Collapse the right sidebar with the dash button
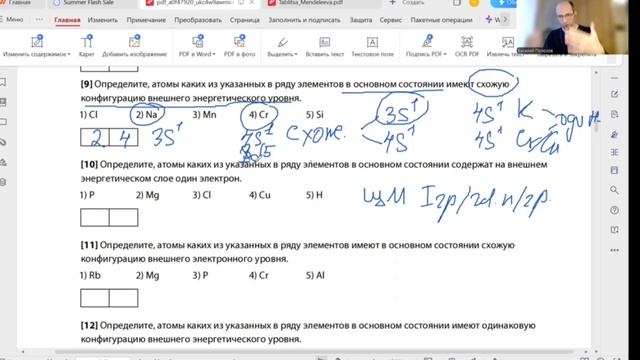 (614, 78)
